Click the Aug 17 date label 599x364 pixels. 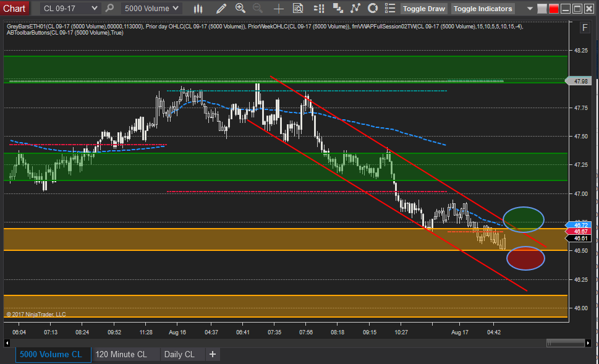[459, 332]
